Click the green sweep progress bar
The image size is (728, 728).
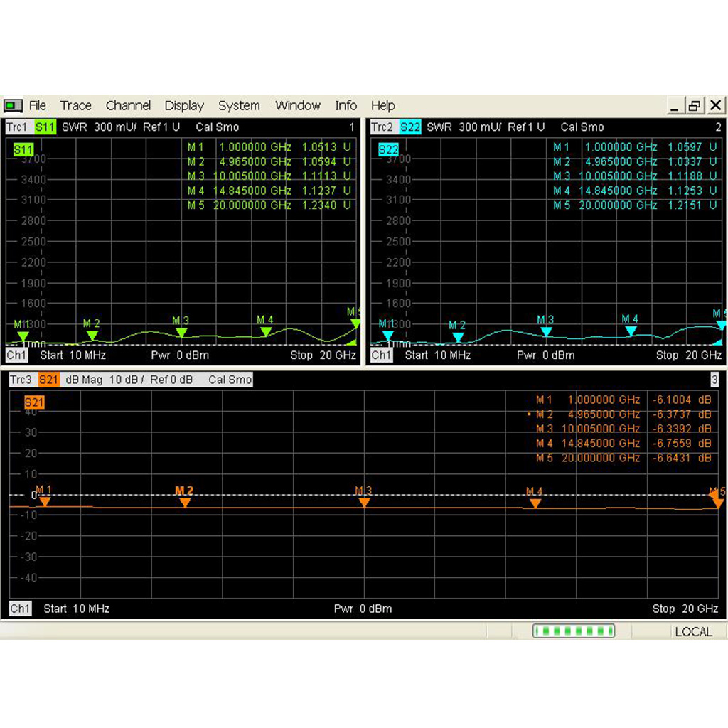click(x=574, y=631)
